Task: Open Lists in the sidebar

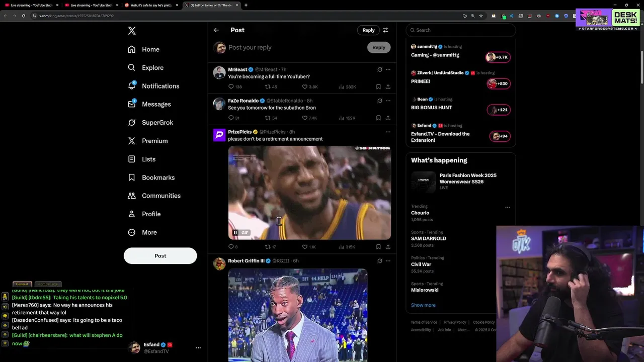Action: click(141, 159)
